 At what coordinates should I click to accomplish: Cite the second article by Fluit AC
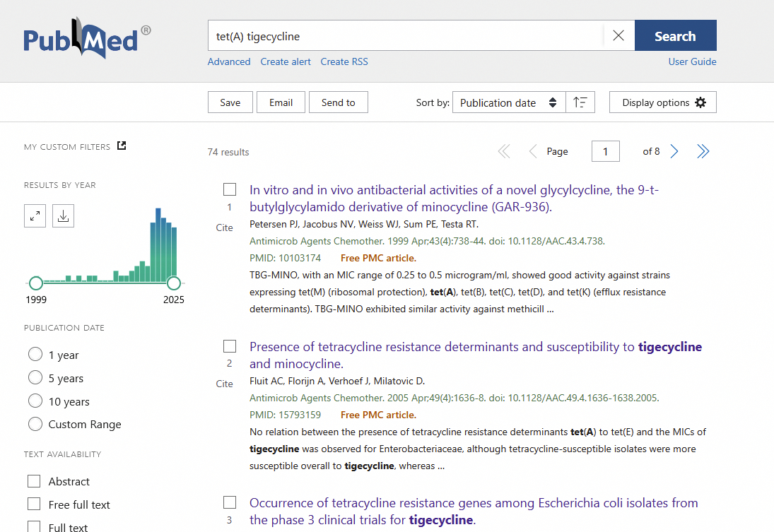coord(224,384)
